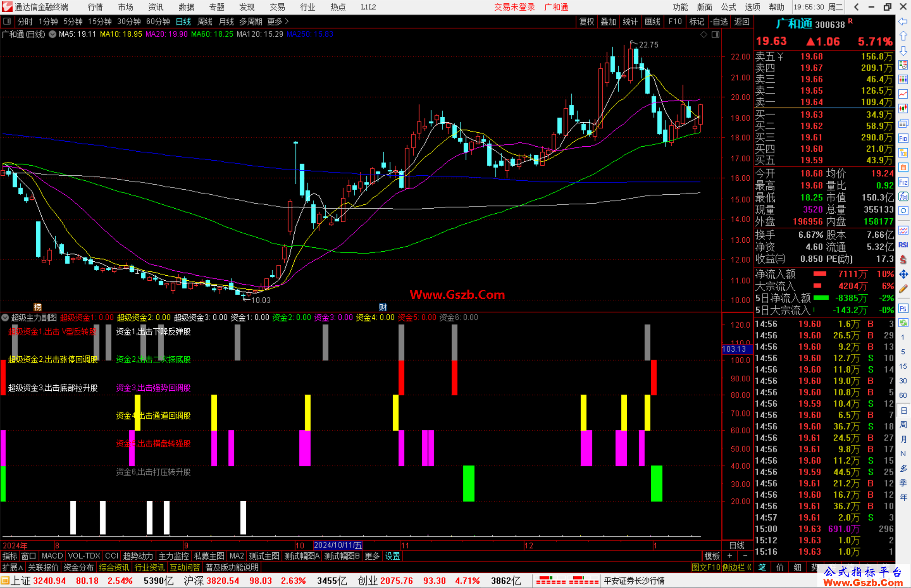This screenshot has width=911, height=588.
Task: Open the -自选 watchlist option
Action: coord(719,21)
